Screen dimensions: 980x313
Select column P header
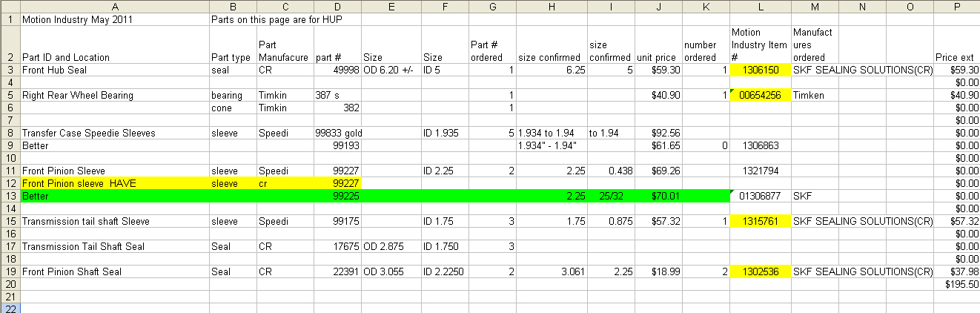pos(956,6)
